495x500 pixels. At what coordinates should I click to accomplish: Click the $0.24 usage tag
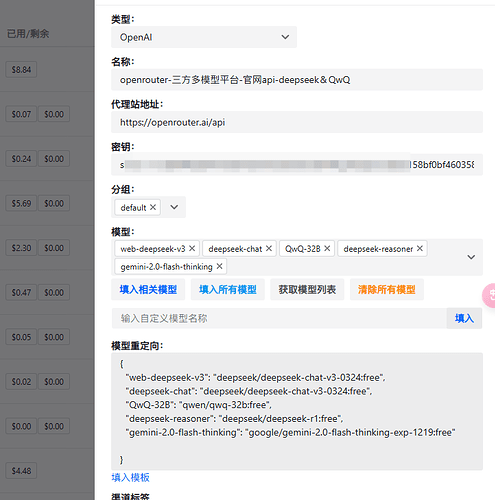tap(21, 159)
